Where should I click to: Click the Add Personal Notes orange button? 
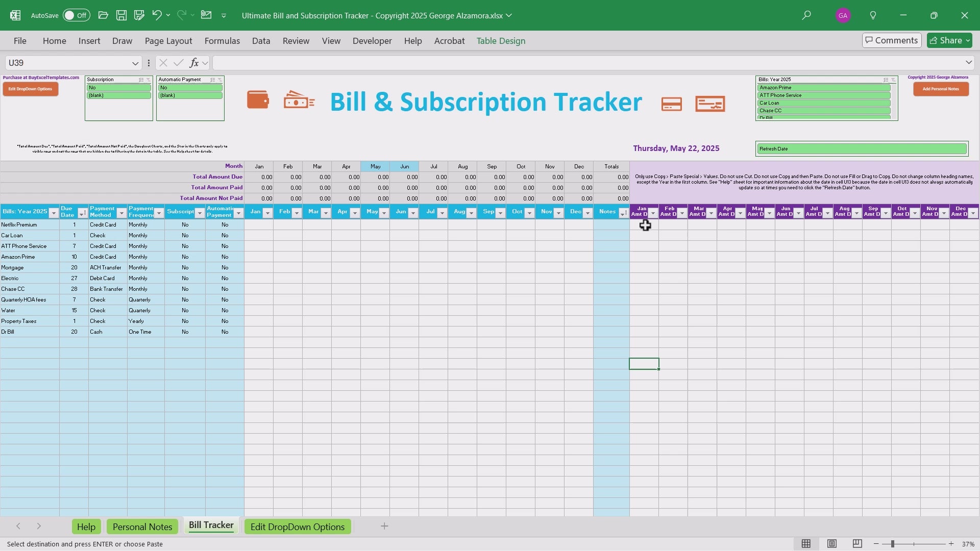pyautogui.click(x=941, y=89)
